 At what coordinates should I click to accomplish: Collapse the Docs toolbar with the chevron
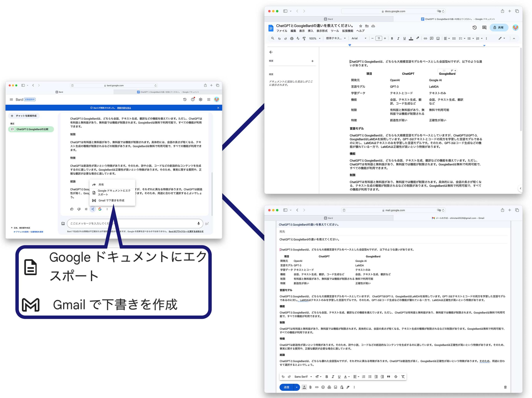[x=514, y=38]
